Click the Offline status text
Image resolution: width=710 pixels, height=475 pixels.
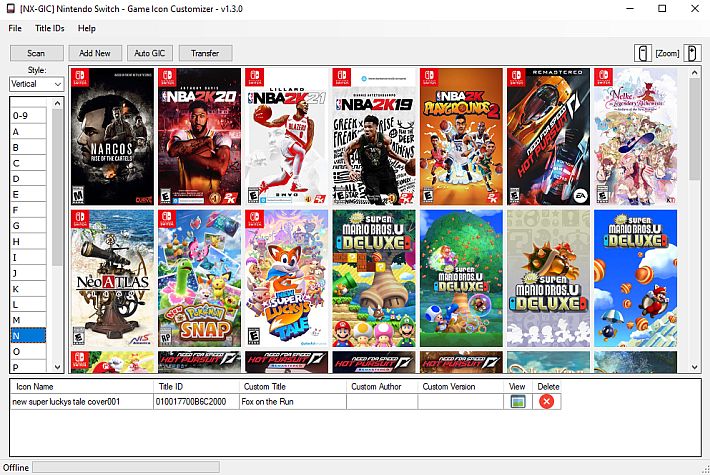16,467
